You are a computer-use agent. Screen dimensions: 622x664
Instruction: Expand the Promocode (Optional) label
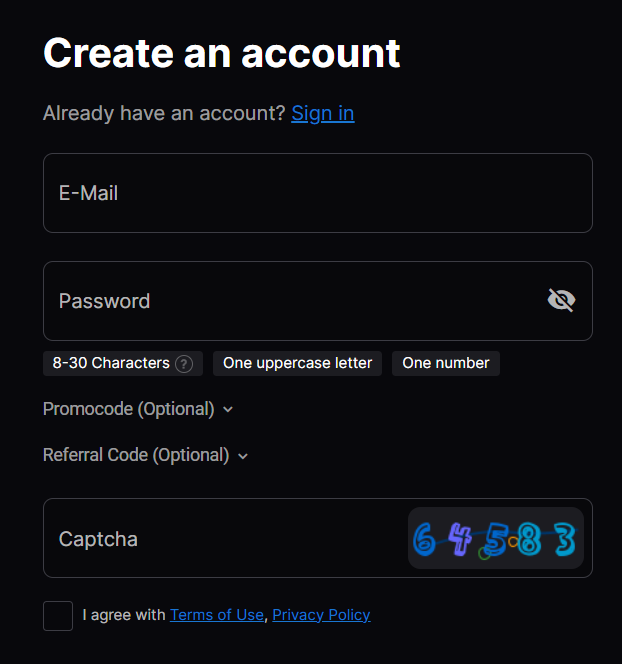(x=128, y=409)
